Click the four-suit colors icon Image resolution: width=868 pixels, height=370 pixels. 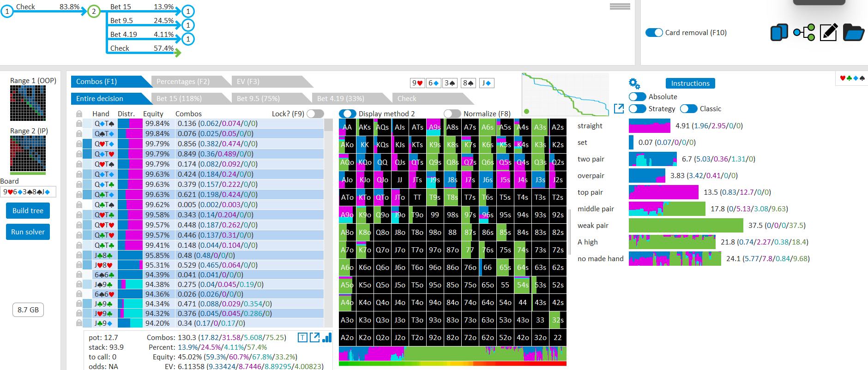[x=852, y=78]
